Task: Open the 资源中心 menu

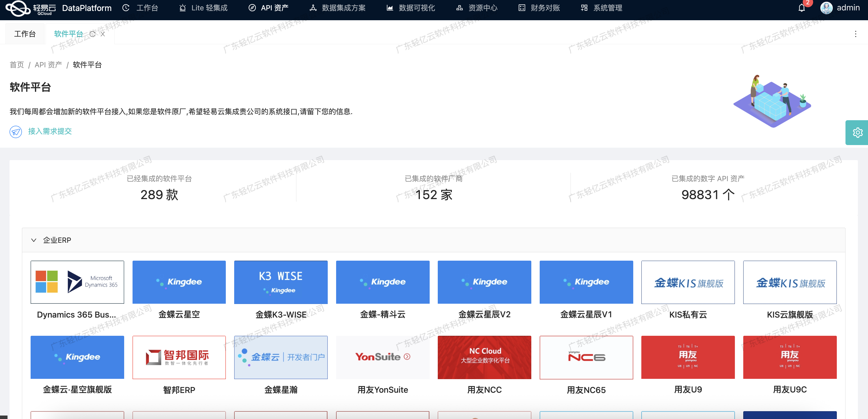Action: click(477, 8)
